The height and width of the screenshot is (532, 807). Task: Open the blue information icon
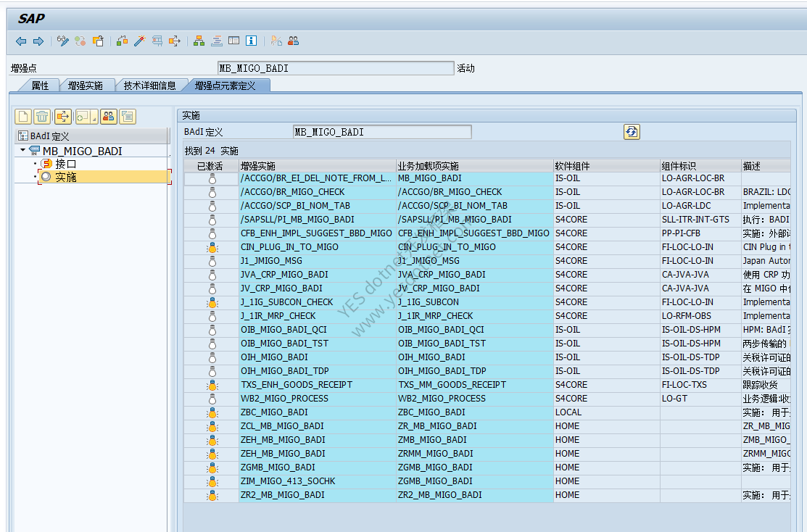251,41
